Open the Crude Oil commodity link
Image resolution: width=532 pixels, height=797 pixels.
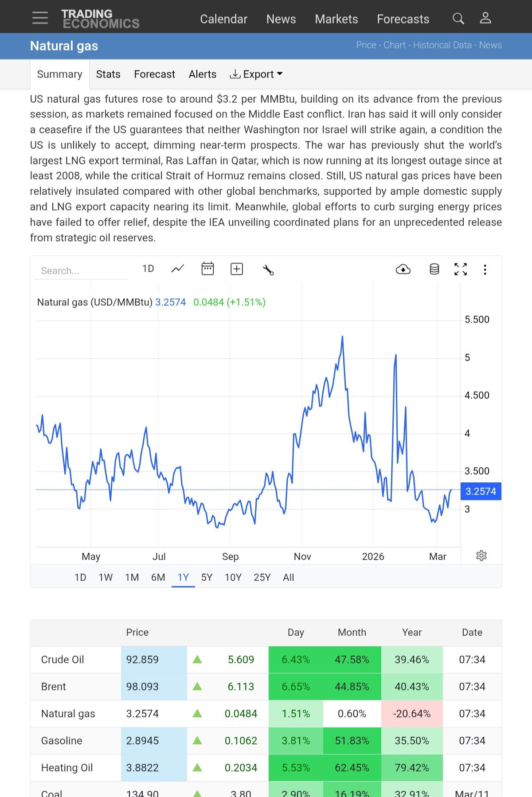pyautogui.click(x=63, y=660)
